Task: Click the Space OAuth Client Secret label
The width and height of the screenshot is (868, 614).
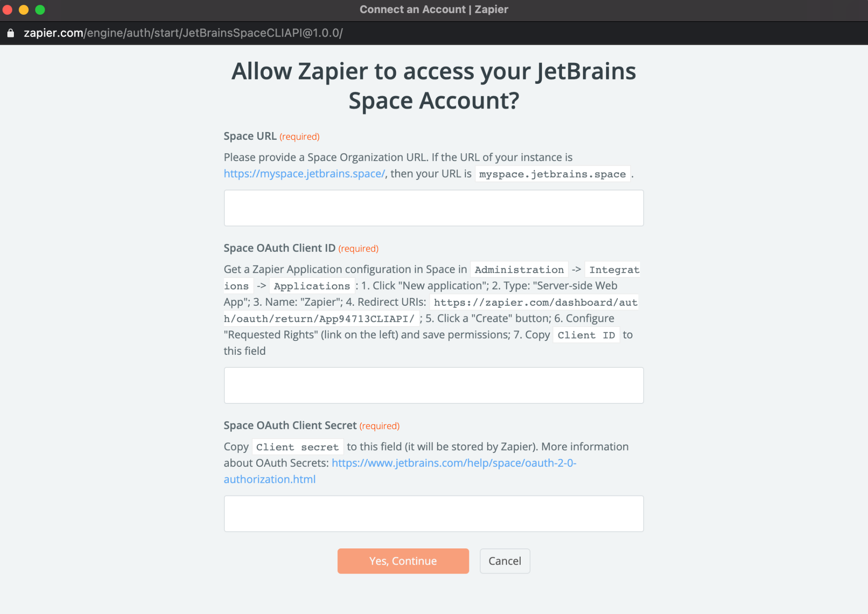Action: pyautogui.click(x=290, y=426)
